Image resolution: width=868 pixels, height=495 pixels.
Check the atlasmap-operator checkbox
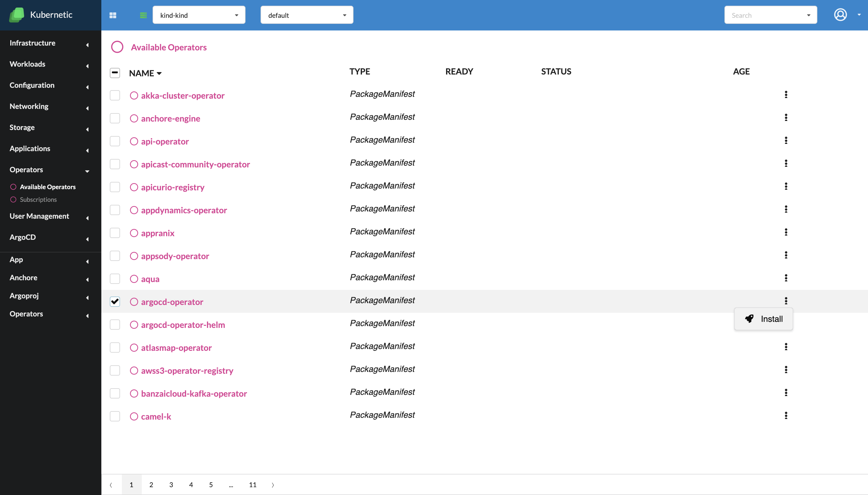pos(115,347)
